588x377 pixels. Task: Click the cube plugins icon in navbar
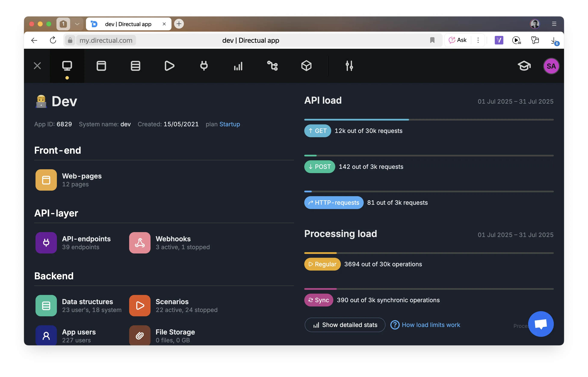click(306, 66)
